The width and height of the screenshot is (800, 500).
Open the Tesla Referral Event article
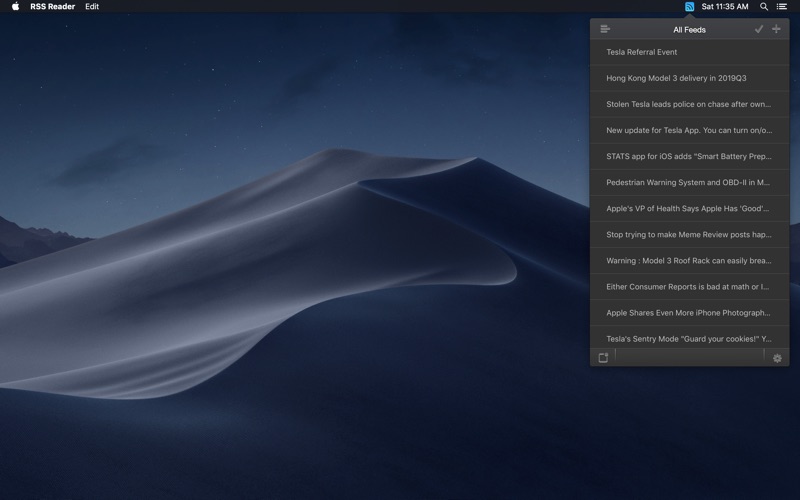pyautogui.click(x=689, y=52)
